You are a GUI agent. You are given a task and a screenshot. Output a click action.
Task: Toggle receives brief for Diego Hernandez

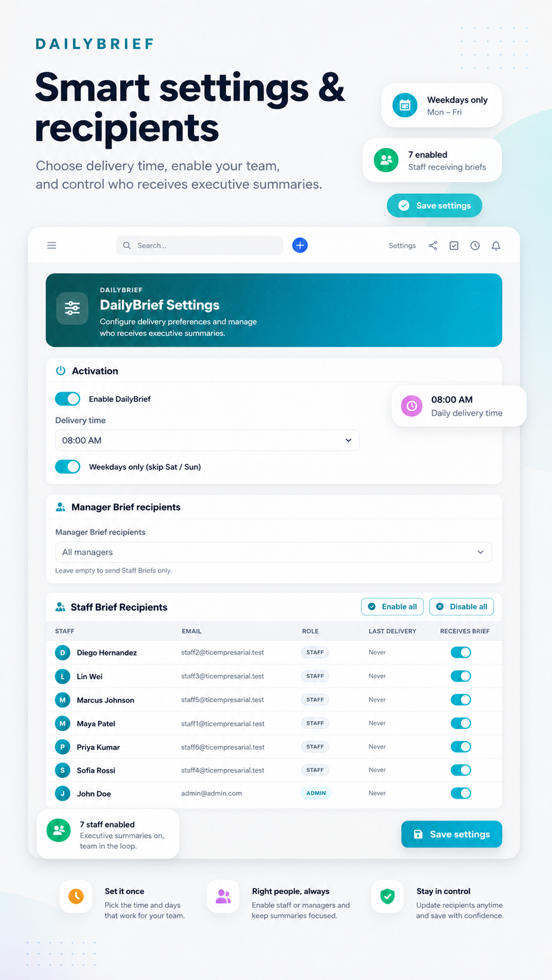[461, 652]
